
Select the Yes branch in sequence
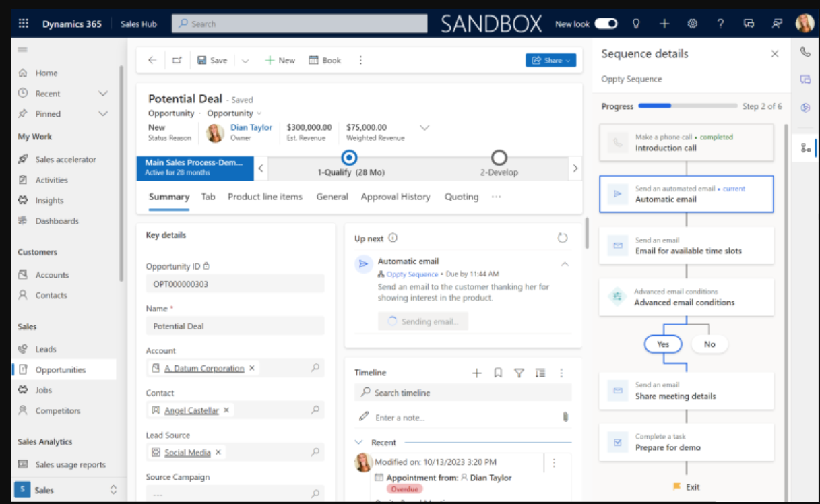[663, 344]
